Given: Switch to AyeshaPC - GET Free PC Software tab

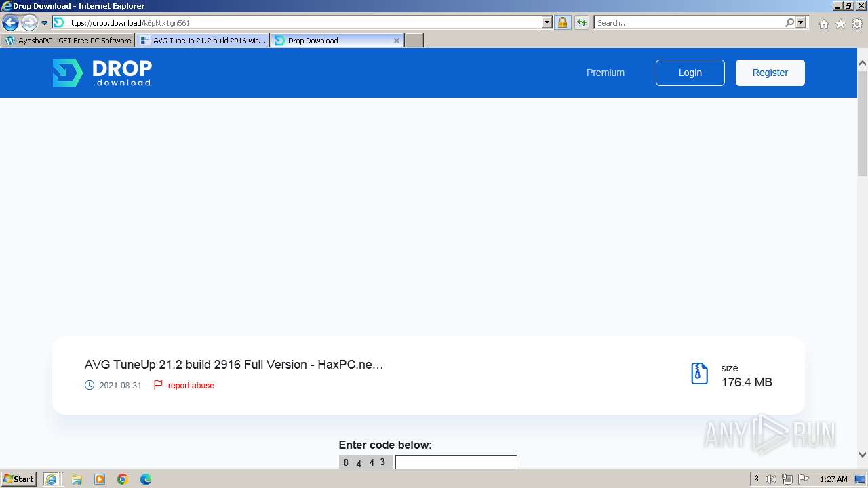Looking at the screenshot, I should point(68,41).
